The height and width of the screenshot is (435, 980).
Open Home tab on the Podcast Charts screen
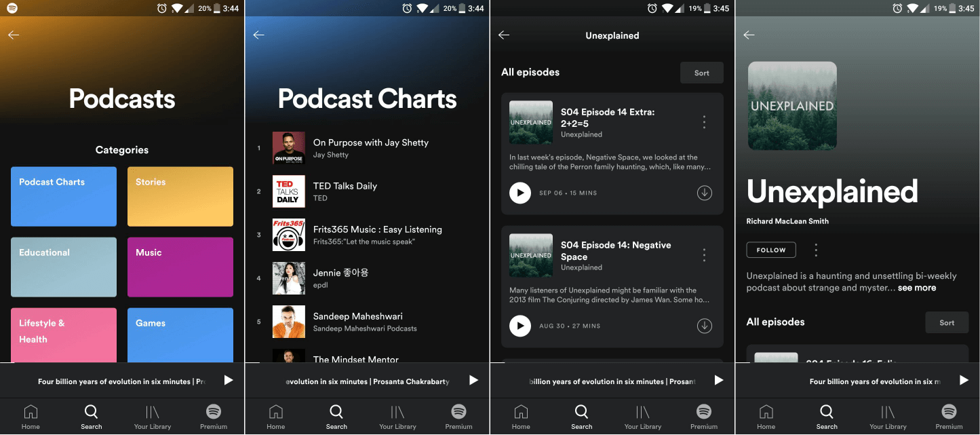[275, 417]
